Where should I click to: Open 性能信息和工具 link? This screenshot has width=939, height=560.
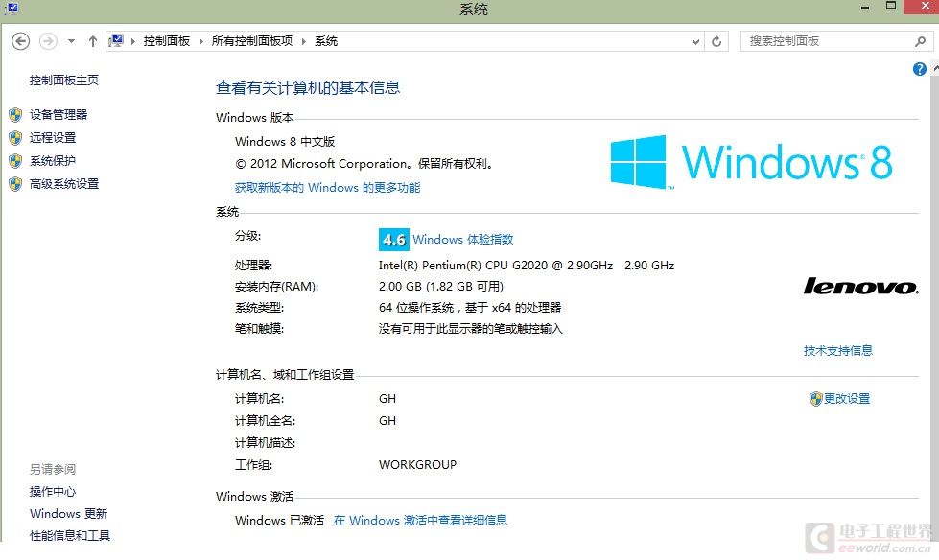70,535
